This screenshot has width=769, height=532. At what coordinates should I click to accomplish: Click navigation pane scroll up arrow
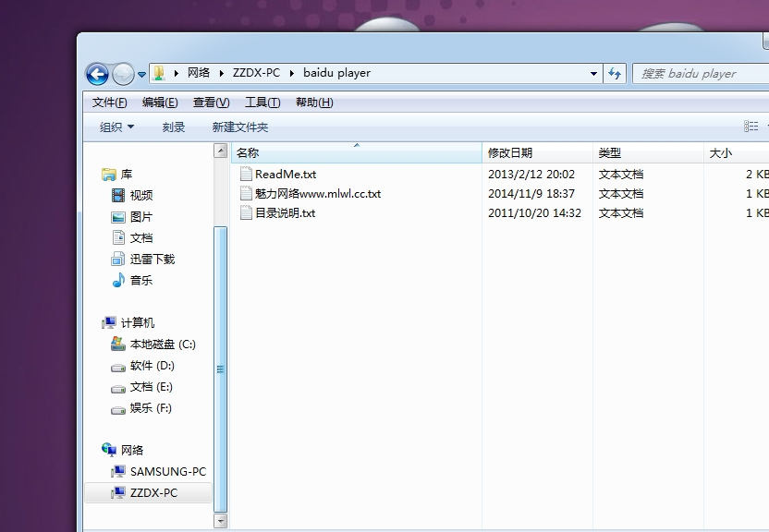click(x=221, y=151)
